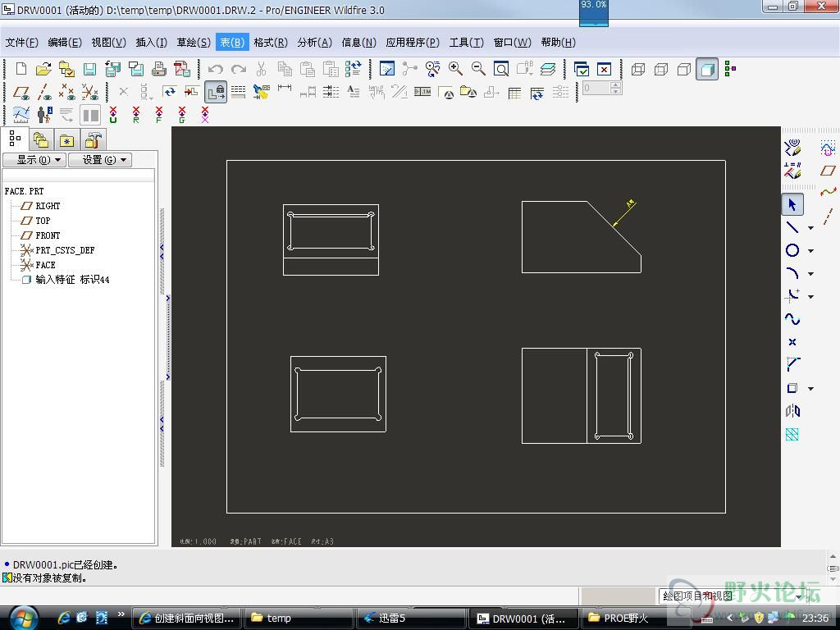Redo the last undone action
Image resolution: width=840 pixels, height=630 pixels.
click(239, 69)
